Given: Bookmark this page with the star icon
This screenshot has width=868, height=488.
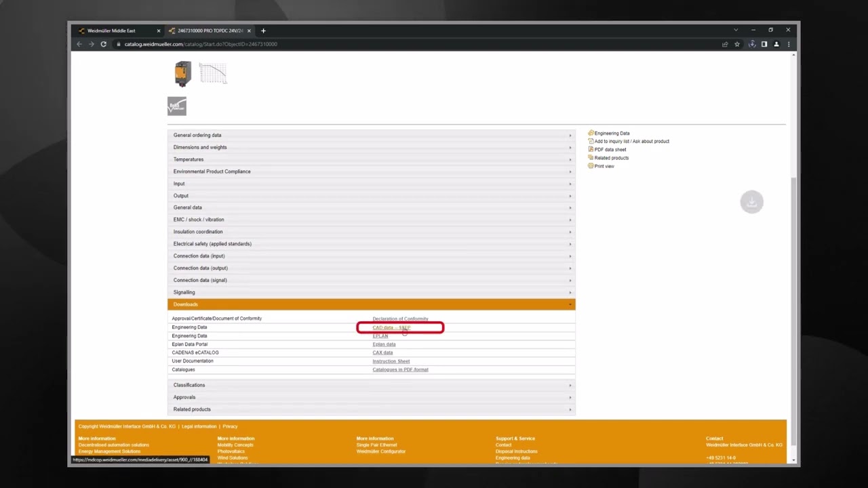Looking at the screenshot, I should (737, 44).
